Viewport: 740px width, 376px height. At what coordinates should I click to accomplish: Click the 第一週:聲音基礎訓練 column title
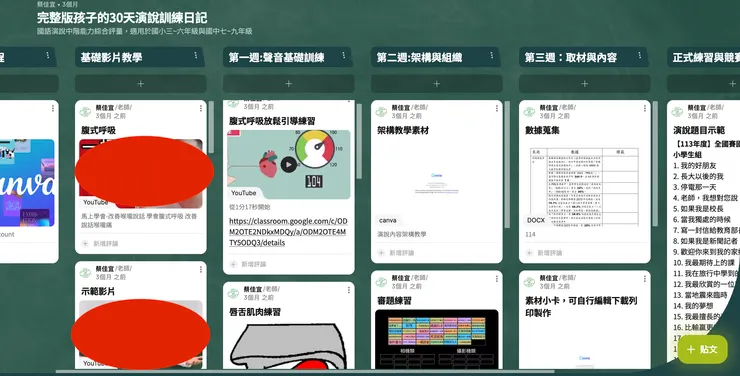(277, 58)
